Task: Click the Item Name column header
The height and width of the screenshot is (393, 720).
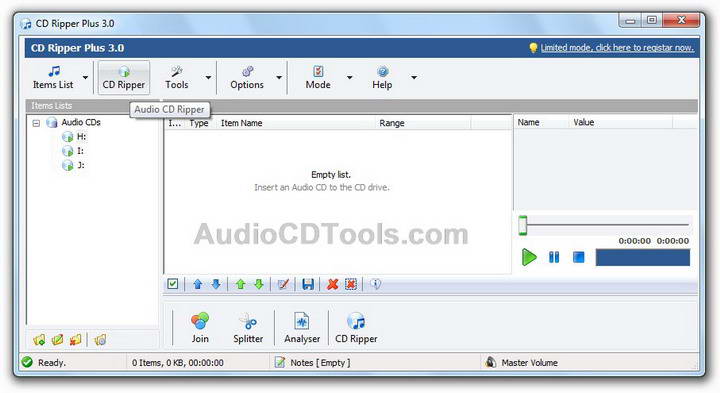Action: click(x=242, y=123)
